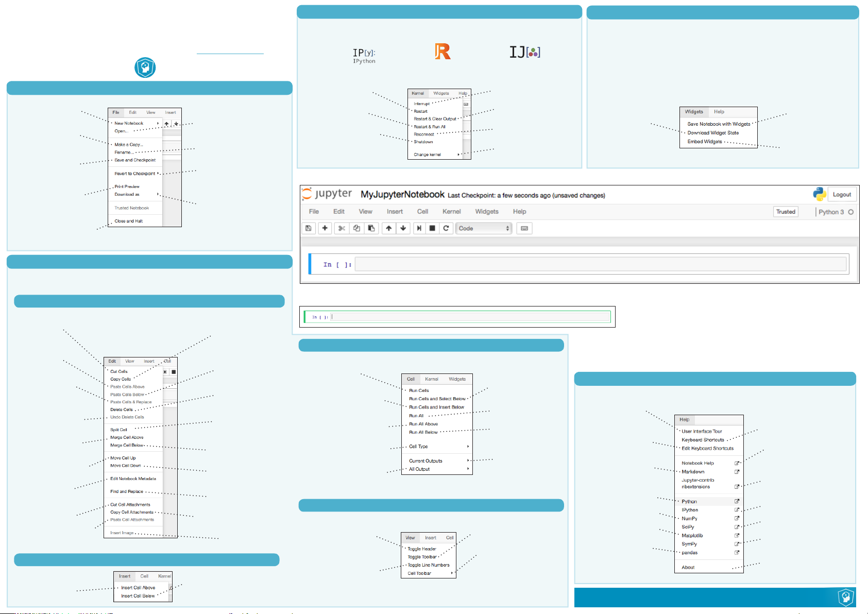The height and width of the screenshot is (614, 868).
Task: Click the Trusted button
Action: (x=786, y=212)
